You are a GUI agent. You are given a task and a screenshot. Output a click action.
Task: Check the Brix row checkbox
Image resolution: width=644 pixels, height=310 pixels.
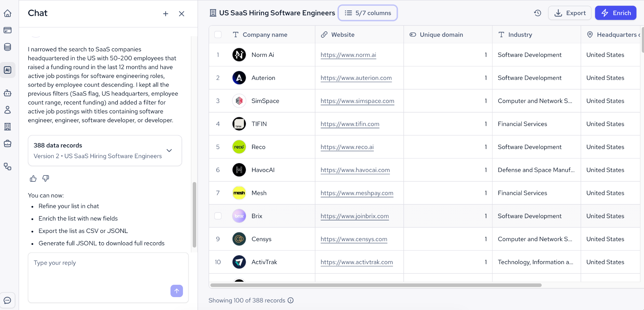[x=218, y=216]
